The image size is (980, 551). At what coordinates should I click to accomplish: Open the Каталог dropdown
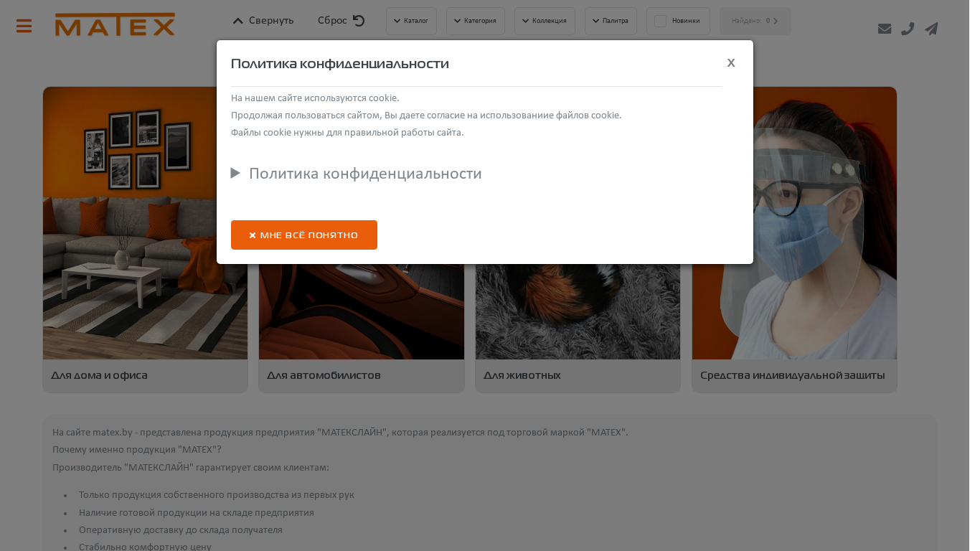[411, 21]
